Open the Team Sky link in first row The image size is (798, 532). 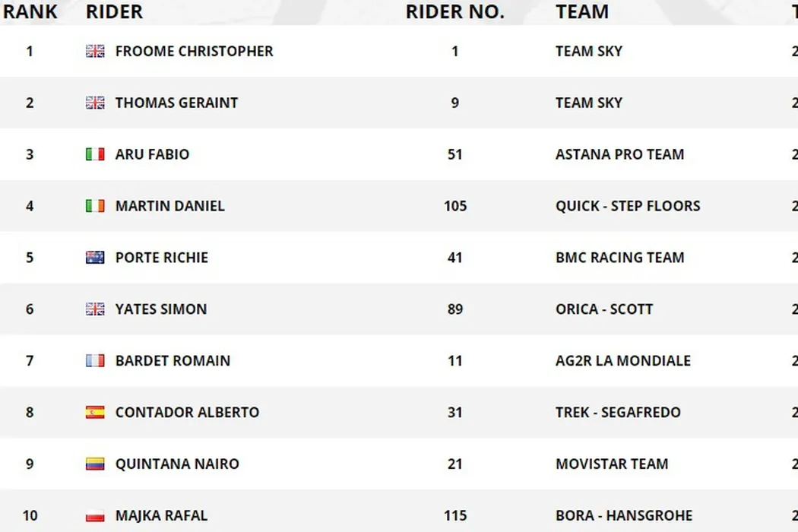click(589, 52)
